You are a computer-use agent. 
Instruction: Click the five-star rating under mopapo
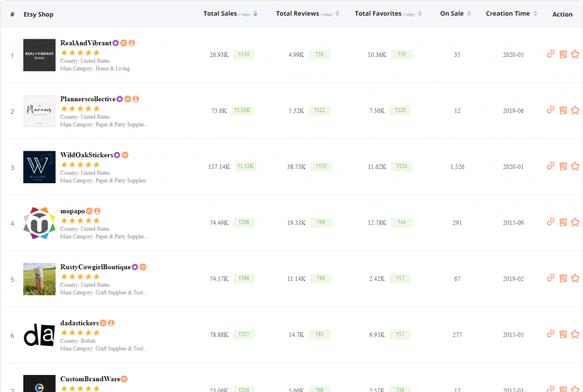(80, 220)
